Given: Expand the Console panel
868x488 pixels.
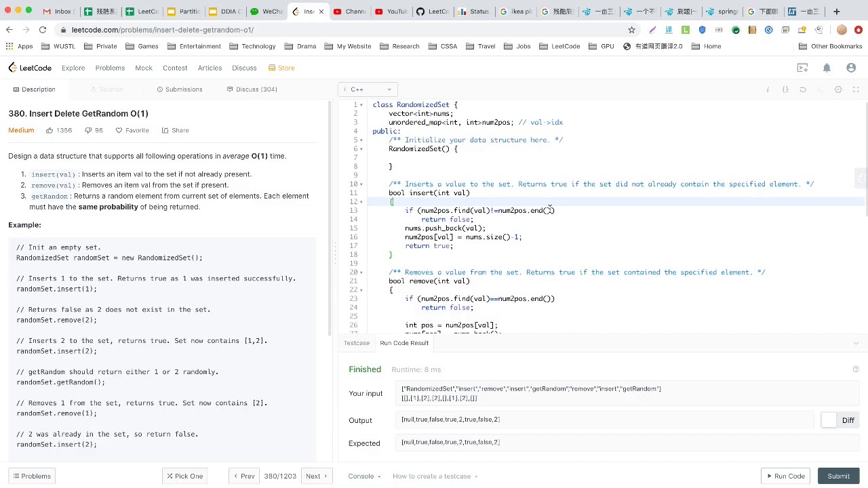Looking at the screenshot, I should click(x=364, y=476).
